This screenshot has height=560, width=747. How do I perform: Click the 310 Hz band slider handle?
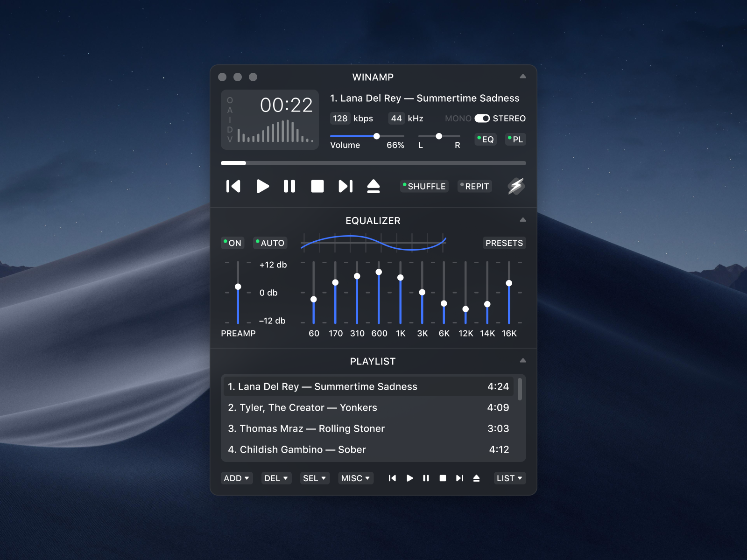pyautogui.click(x=357, y=276)
